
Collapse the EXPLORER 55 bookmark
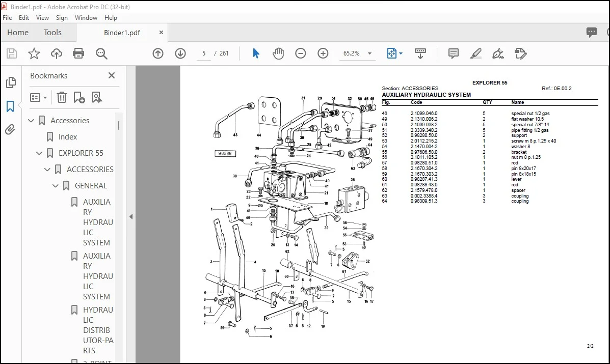click(39, 153)
